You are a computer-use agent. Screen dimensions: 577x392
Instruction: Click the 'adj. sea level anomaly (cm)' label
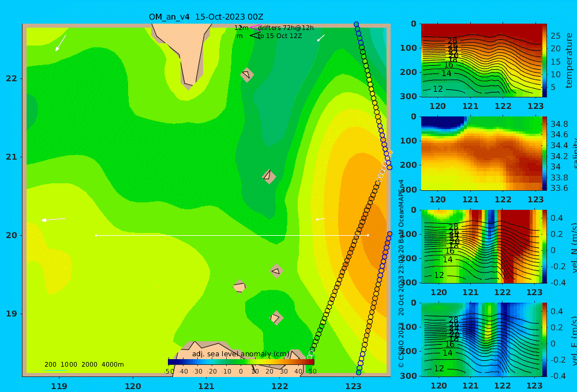tap(241, 354)
